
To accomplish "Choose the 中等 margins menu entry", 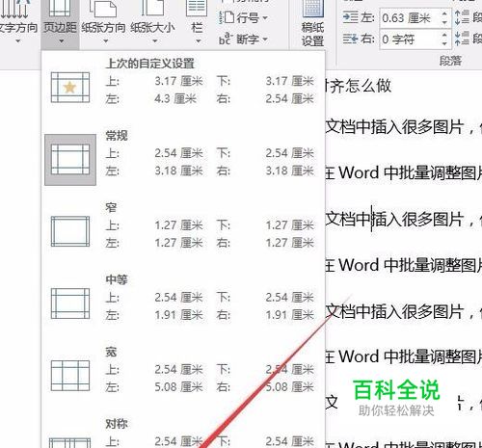I will click(183, 303).
